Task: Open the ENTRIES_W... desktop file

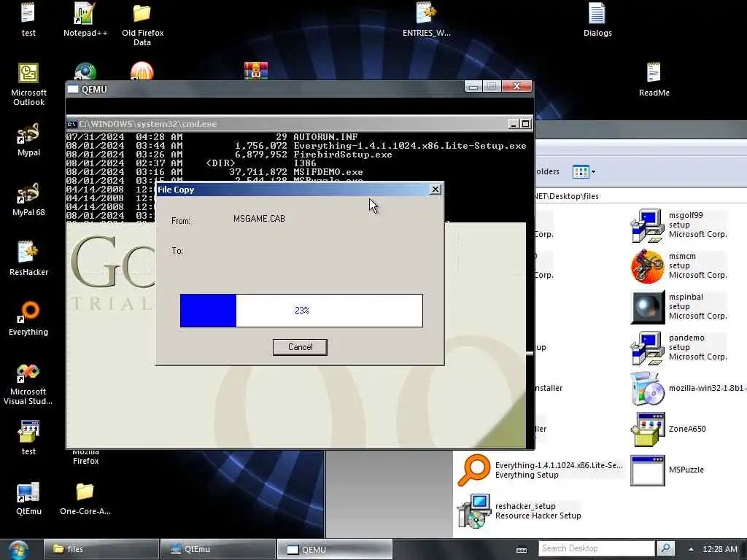Action: pyautogui.click(x=426, y=20)
